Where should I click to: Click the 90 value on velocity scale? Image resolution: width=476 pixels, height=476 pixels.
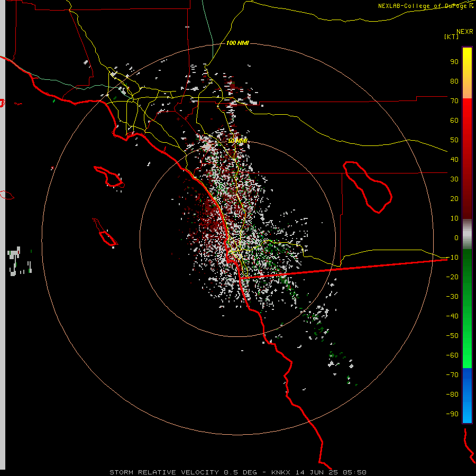454,62
